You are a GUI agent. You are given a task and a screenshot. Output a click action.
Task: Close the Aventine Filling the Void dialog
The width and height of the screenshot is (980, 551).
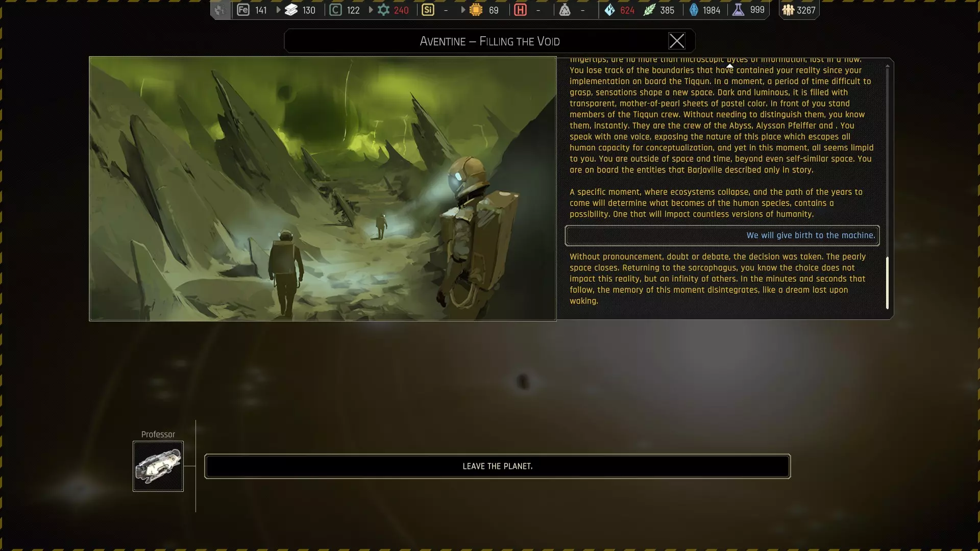[x=676, y=41]
